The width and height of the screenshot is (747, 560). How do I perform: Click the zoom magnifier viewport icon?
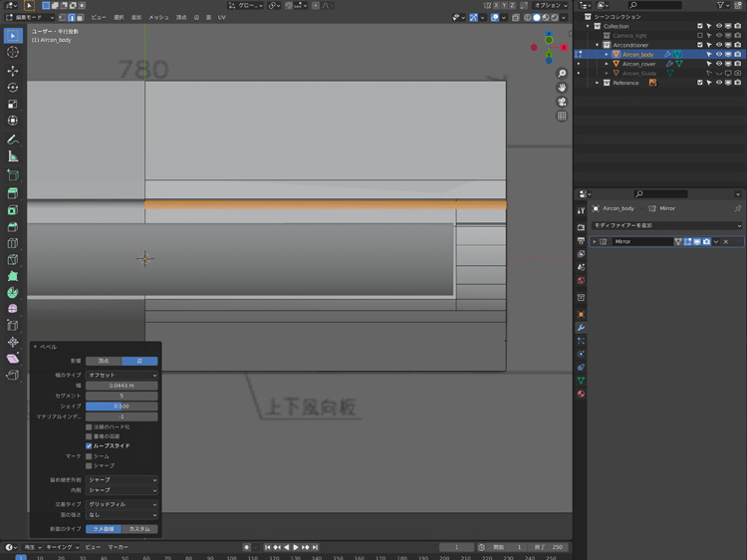(562, 74)
